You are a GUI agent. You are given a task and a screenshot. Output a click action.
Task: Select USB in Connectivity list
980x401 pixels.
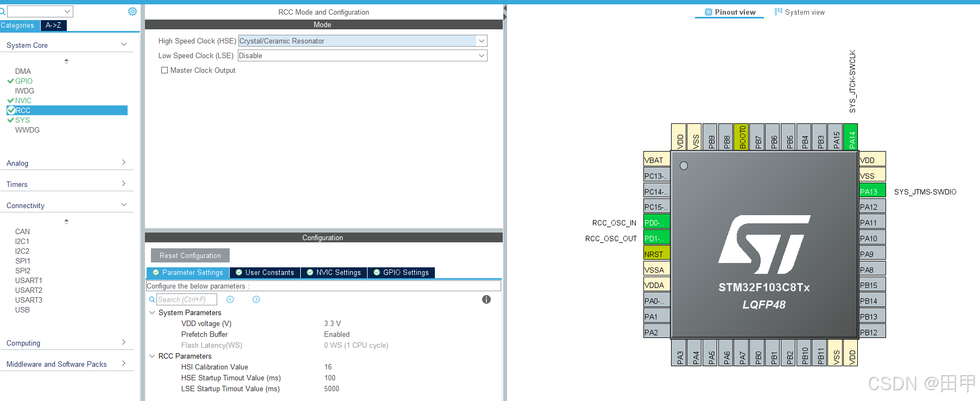pos(22,310)
